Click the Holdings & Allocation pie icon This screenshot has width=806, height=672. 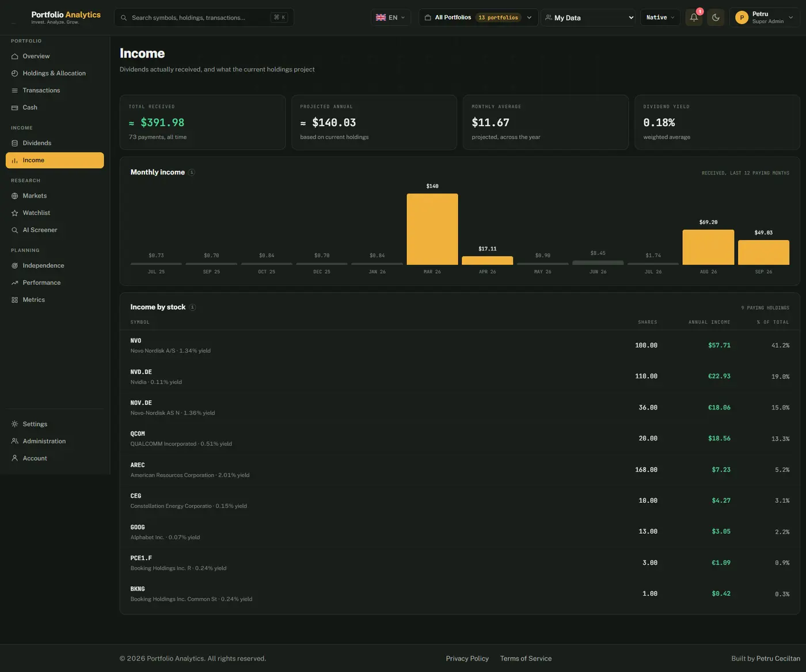[x=15, y=74]
